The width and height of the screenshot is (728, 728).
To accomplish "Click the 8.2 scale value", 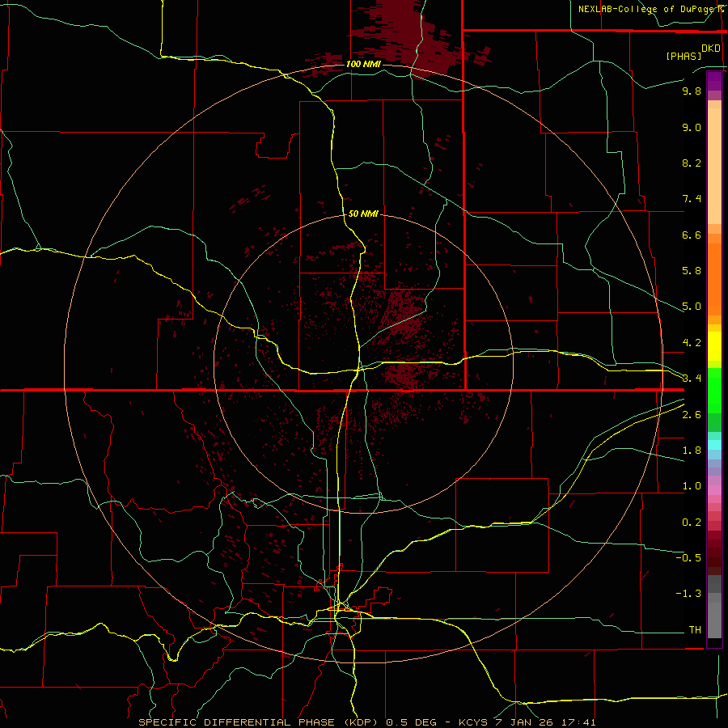I will [692, 163].
